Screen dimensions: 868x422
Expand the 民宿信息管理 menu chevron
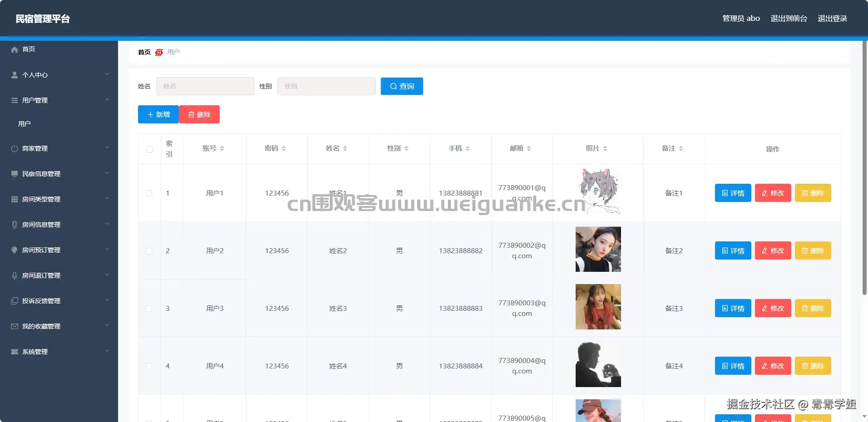pyautogui.click(x=107, y=173)
